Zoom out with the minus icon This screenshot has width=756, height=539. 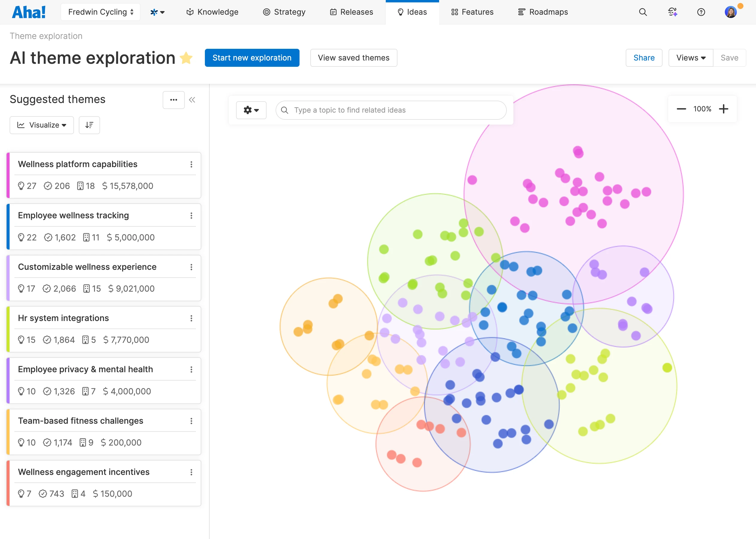[x=681, y=109]
